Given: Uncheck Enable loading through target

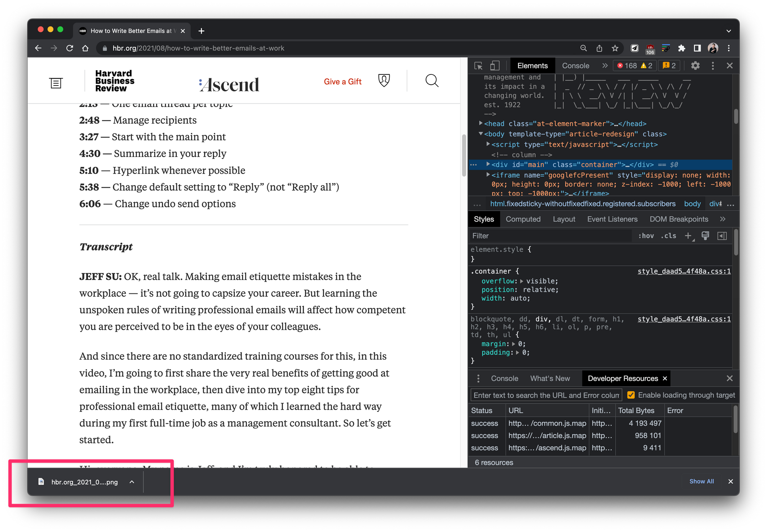Looking at the screenshot, I should 631,395.
